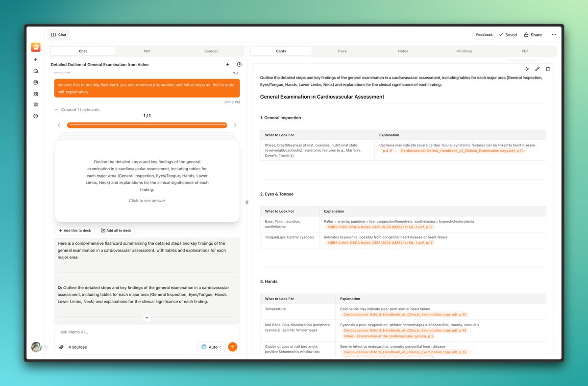Open the Memo AI logo in sidebar

(36, 47)
